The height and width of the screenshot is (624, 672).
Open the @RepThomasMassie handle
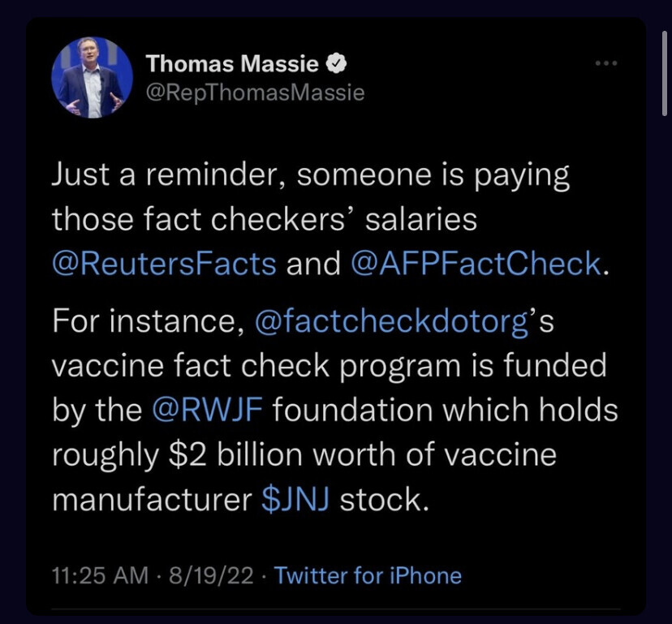tap(255, 93)
